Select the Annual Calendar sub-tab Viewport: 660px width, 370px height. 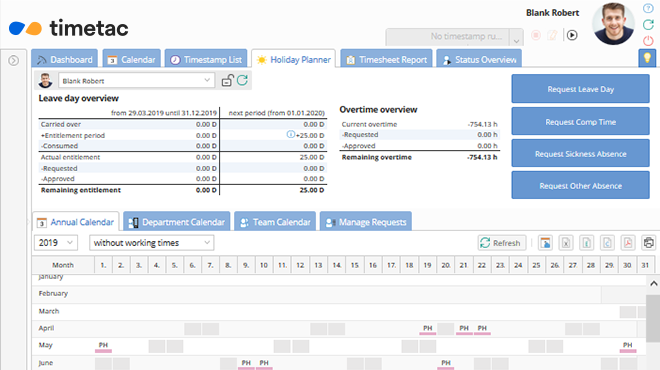pyautogui.click(x=76, y=222)
